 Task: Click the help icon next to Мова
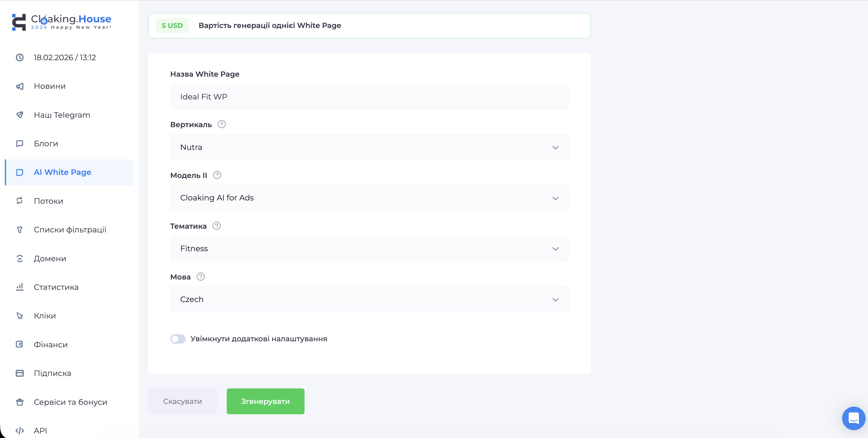[x=201, y=276]
